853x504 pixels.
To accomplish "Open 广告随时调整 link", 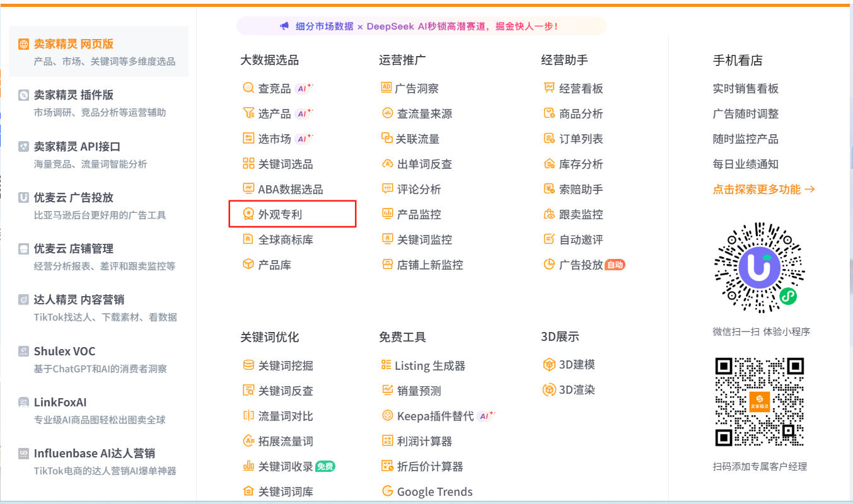I will (746, 113).
